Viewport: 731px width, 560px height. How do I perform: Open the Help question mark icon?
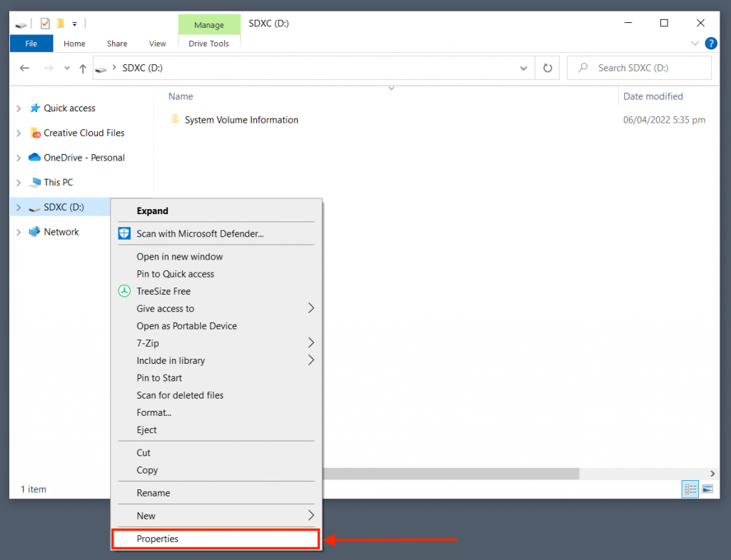coord(711,44)
